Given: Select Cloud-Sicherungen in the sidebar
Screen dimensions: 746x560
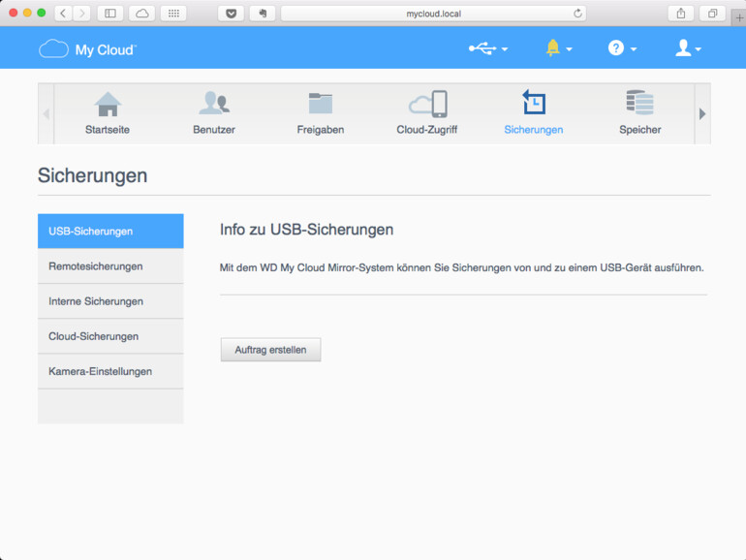Looking at the screenshot, I should pos(110,336).
